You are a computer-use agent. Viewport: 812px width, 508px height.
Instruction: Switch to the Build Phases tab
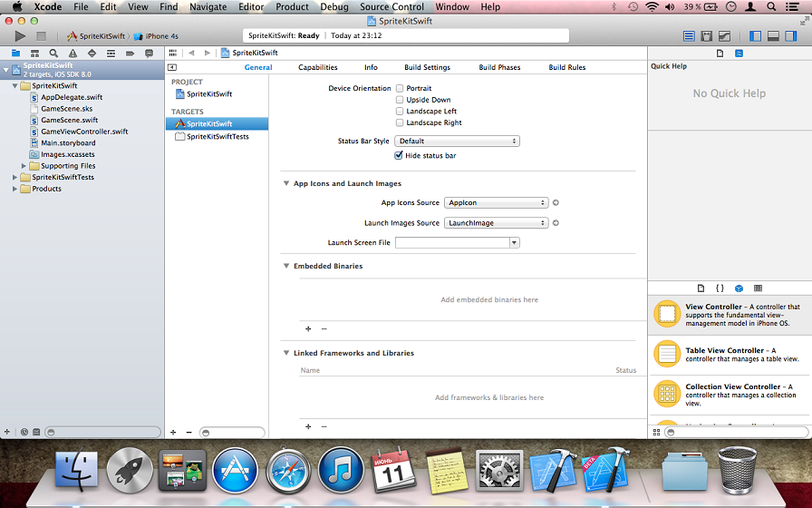tap(499, 67)
